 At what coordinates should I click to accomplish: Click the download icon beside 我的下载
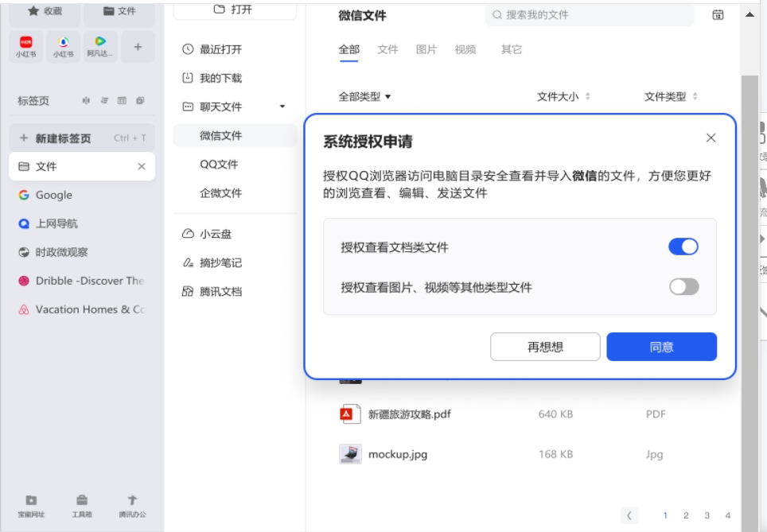[188, 78]
